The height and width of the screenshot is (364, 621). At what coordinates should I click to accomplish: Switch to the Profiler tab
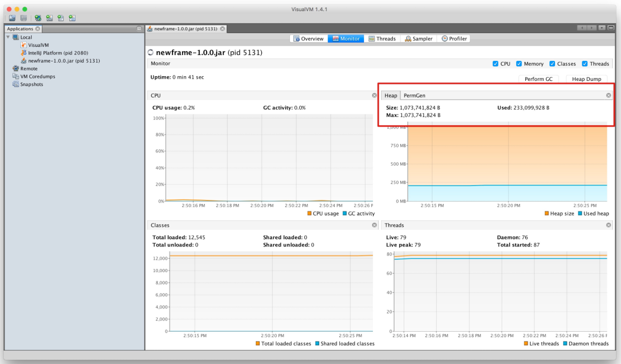pyautogui.click(x=454, y=39)
